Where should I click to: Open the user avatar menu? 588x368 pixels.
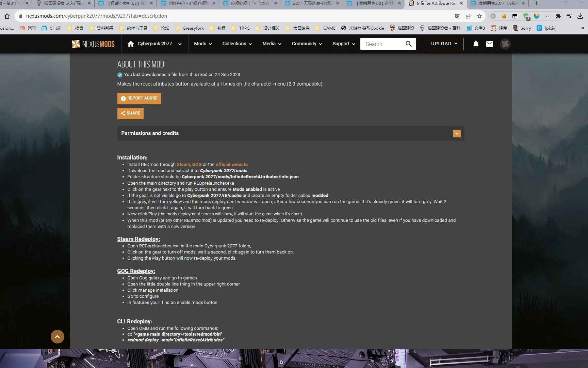(505, 44)
